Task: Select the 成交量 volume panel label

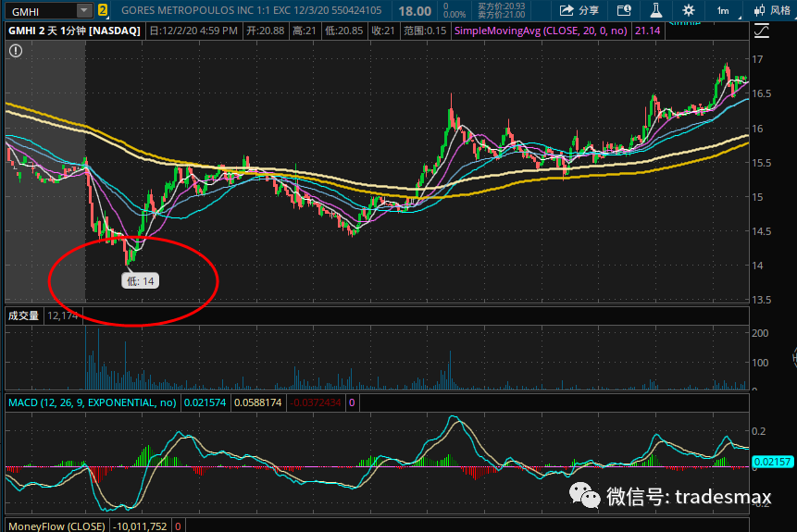Action: pyautogui.click(x=23, y=315)
